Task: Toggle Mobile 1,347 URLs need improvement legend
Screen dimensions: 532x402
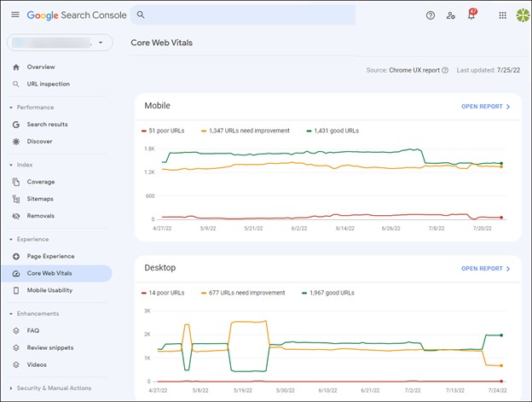Action: click(x=246, y=131)
